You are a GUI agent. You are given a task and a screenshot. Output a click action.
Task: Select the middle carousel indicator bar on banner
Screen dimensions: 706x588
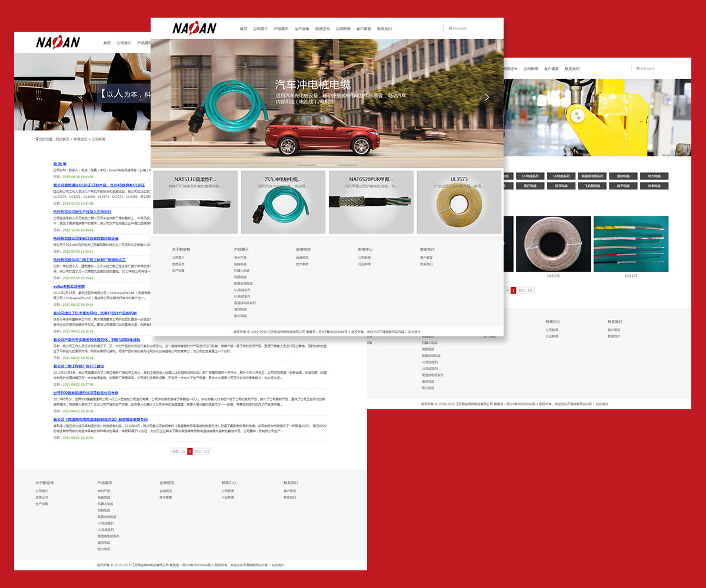pos(327,165)
